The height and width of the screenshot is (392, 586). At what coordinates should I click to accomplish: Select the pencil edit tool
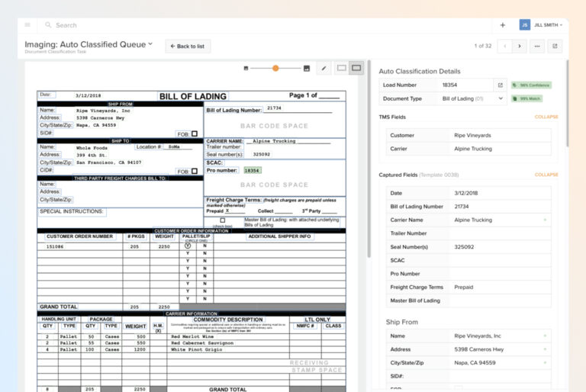pyautogui.click(x=324, y=69)
